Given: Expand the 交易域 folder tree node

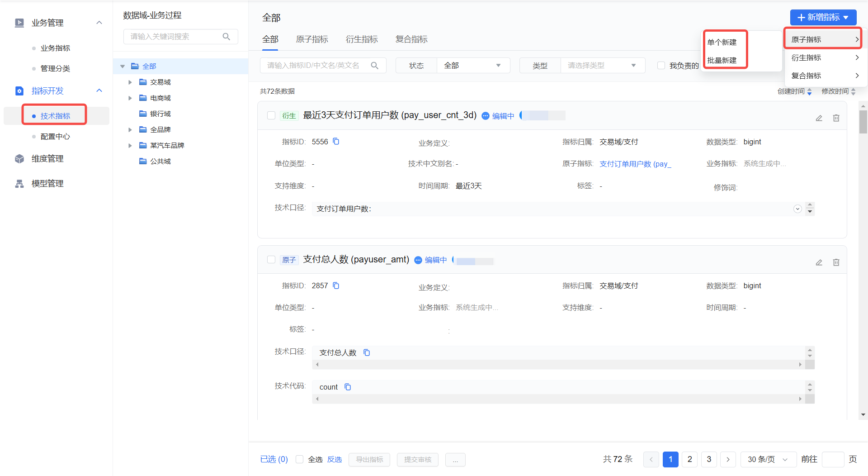Looking at the screenshot, I should (130, 82).
